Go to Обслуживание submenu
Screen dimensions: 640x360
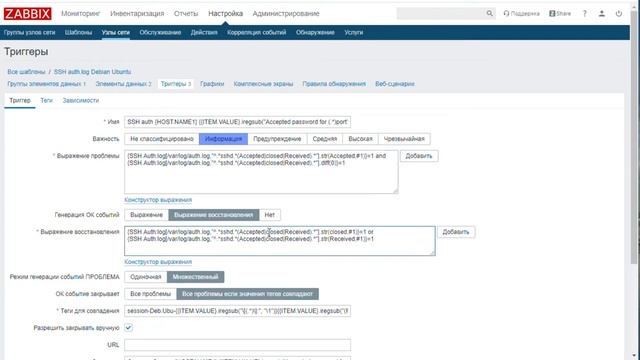pyautogui.click(x=160, y=32)
